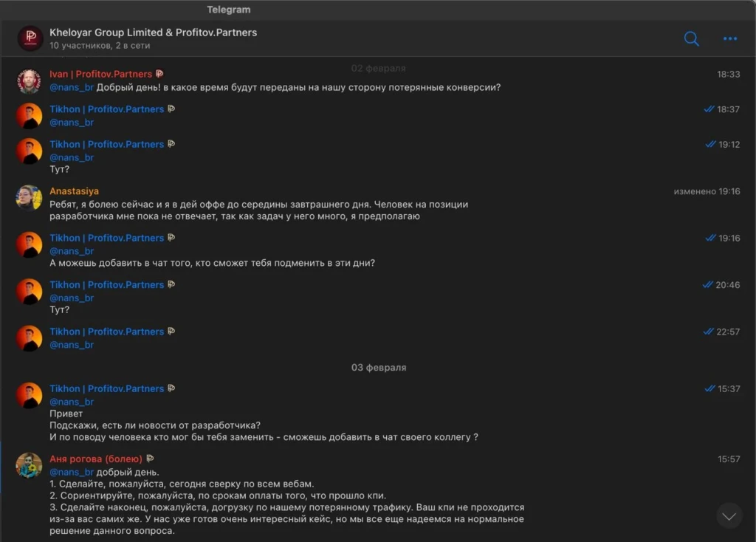Click member count '10 участников, 2 в сети'
Viewport: 756px width, 542px height.
[100, 46]
